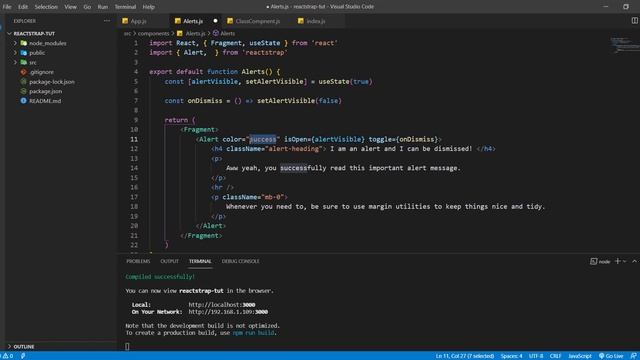This screenshot has width=640, height=360.
Task: Click the package.json file icon
Action: pyautogui.click(x=24, y=91)
